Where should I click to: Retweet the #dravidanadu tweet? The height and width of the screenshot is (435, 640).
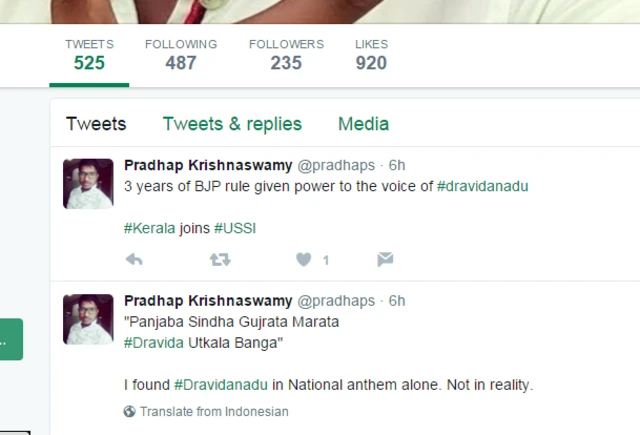(220, 260)
